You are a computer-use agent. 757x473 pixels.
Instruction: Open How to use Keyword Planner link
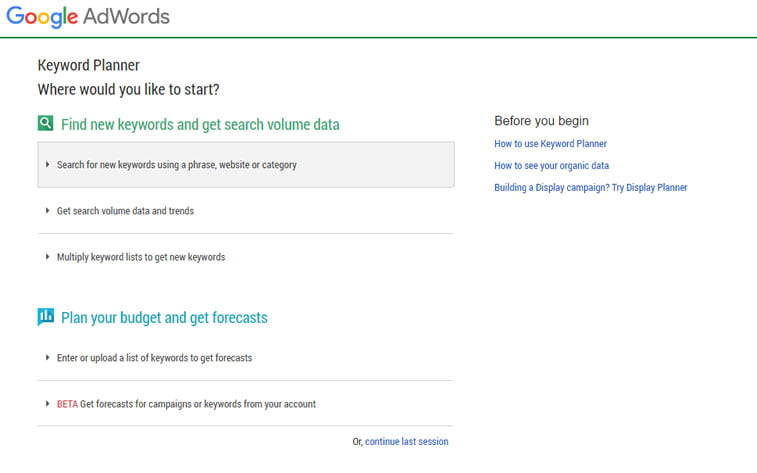click(550, 143)
